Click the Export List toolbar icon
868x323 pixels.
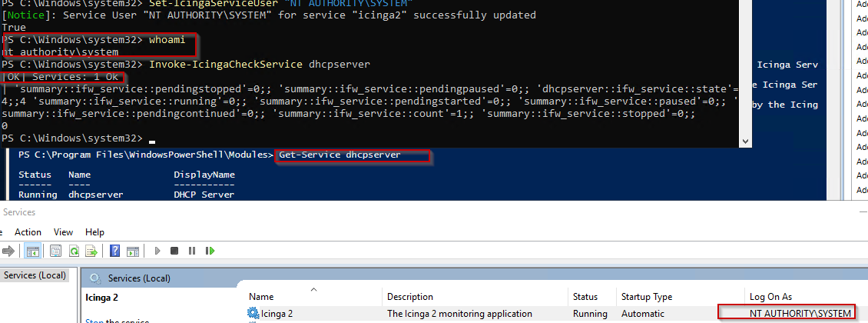(x=91, y=251)
